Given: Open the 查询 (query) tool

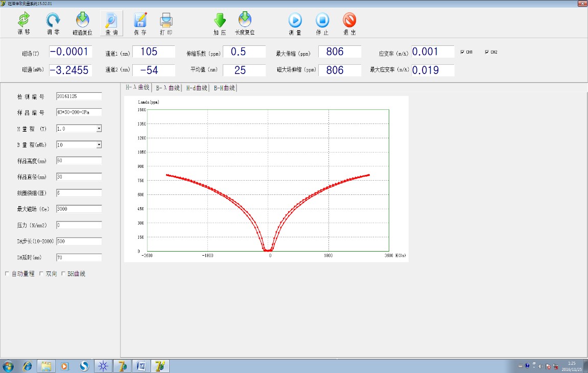Looking at the screenshot, I should click(x=111, y=21).
